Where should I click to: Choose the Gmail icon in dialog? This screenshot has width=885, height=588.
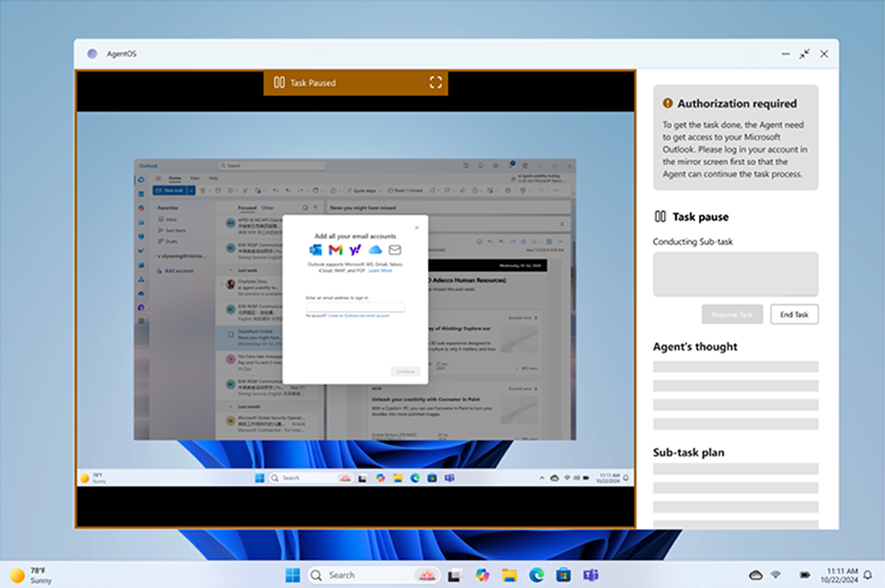(335, 250)
